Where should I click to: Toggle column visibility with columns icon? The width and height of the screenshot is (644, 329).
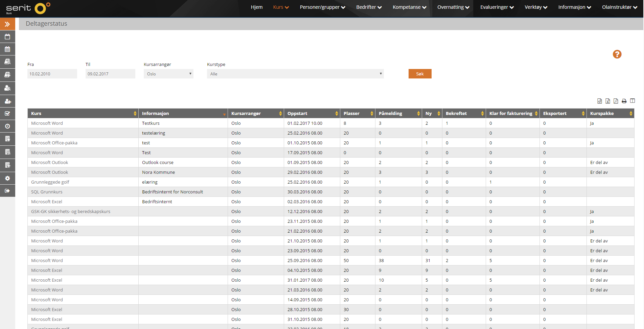[x=632, y=101]
